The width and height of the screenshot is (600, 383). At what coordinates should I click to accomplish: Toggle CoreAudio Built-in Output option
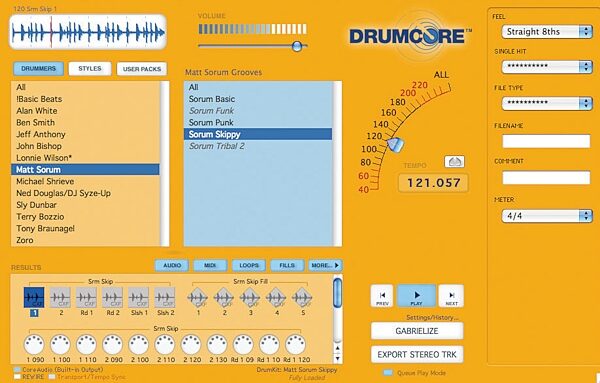[17, 370]
